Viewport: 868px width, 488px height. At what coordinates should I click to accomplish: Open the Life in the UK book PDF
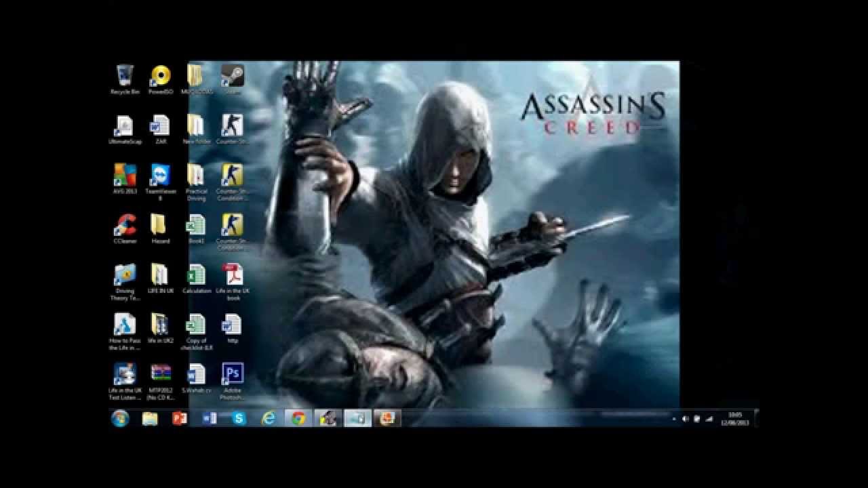pos(233,282)
